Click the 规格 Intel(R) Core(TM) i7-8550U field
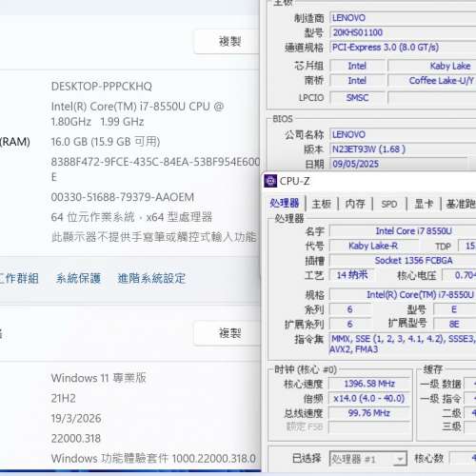Screen dimensions: 476x476 (x=403, y=295)
